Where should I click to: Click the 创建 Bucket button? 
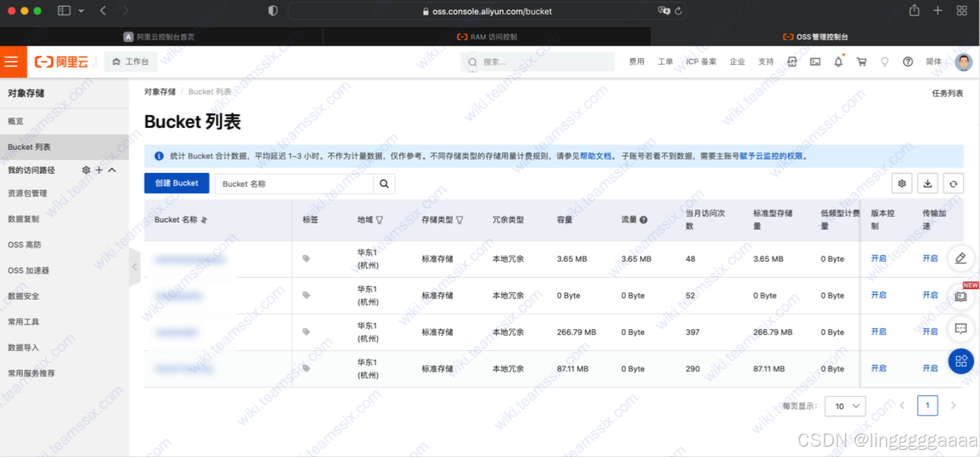(x=176, y=183)
